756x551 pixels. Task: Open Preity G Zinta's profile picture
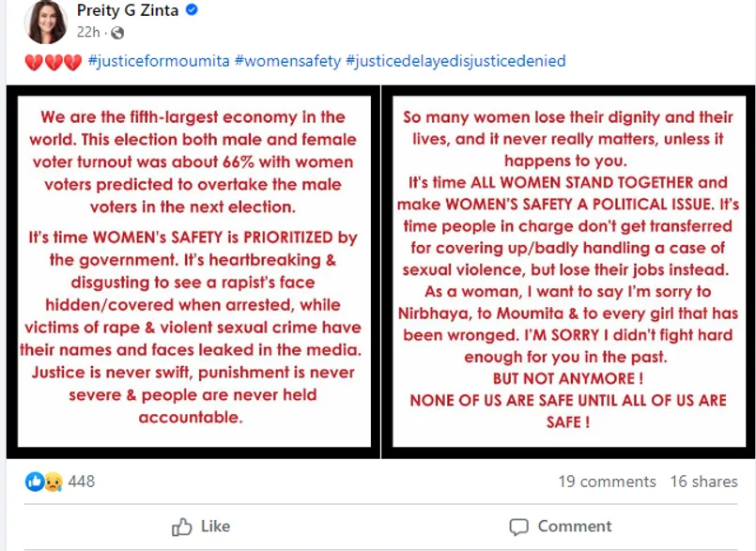coord(46,23)
